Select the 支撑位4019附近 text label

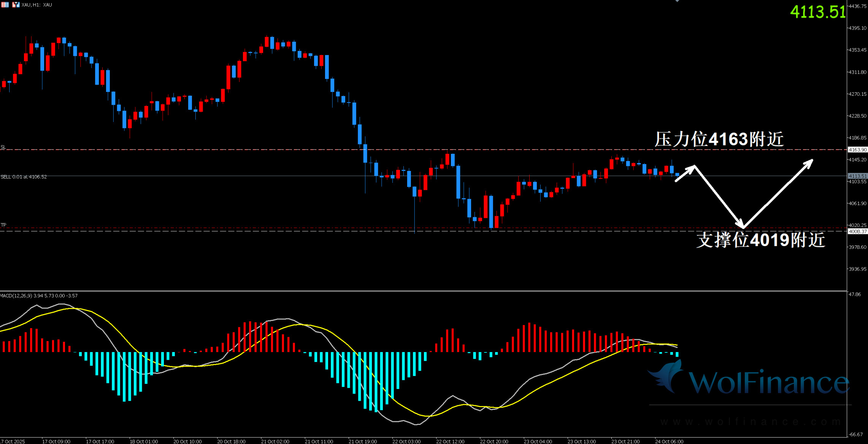tap(760, 240)
